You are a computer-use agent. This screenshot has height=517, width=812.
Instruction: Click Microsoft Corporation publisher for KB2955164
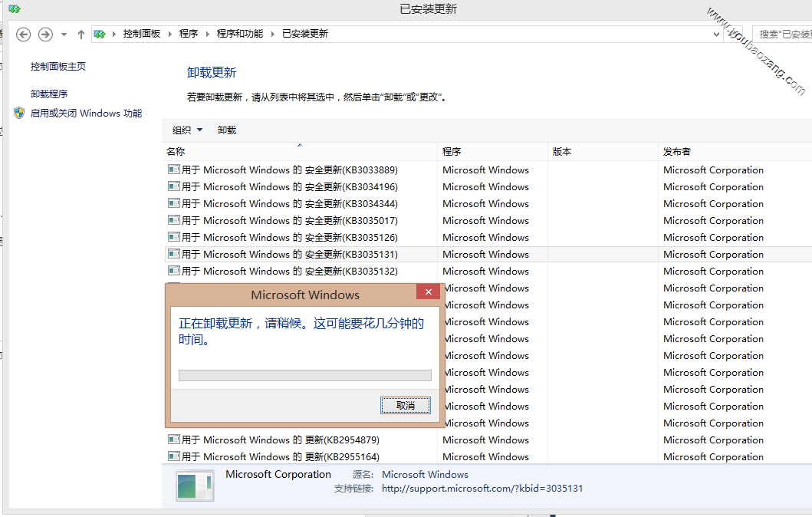(x=713, y=456)
